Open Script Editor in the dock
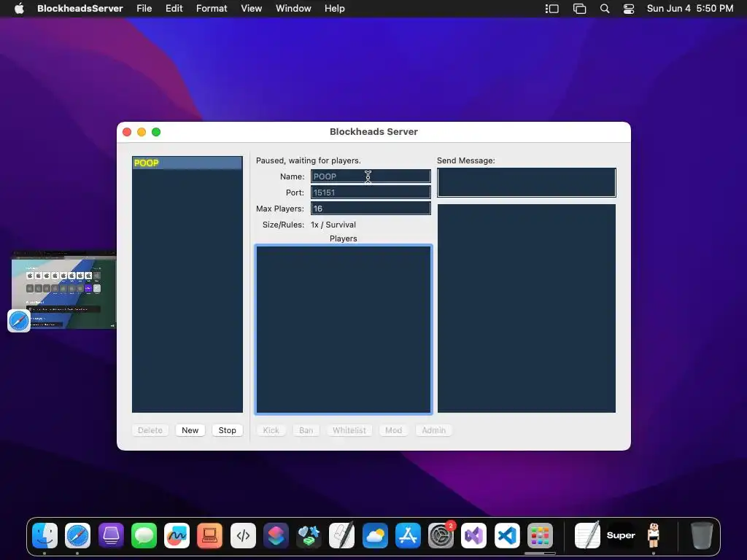The height and width of the screenshot is (560, 747). pos(342,535)
